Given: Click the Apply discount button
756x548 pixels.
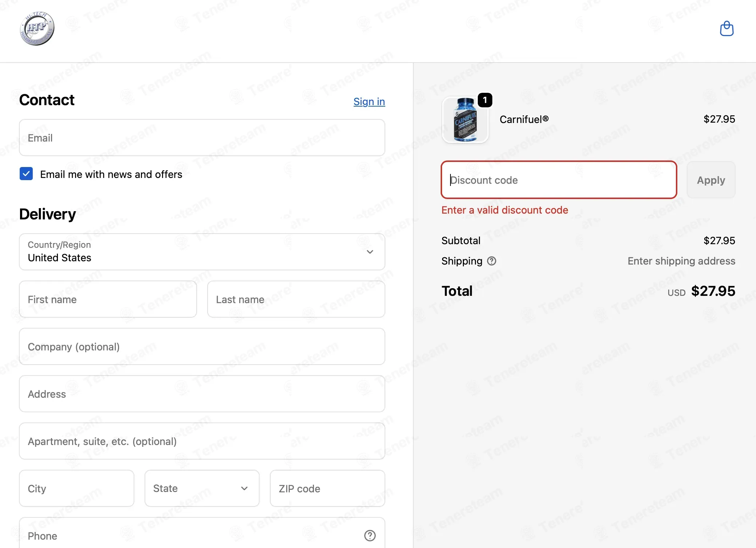Looking at the screenshot, I should [x=711, y=180].
